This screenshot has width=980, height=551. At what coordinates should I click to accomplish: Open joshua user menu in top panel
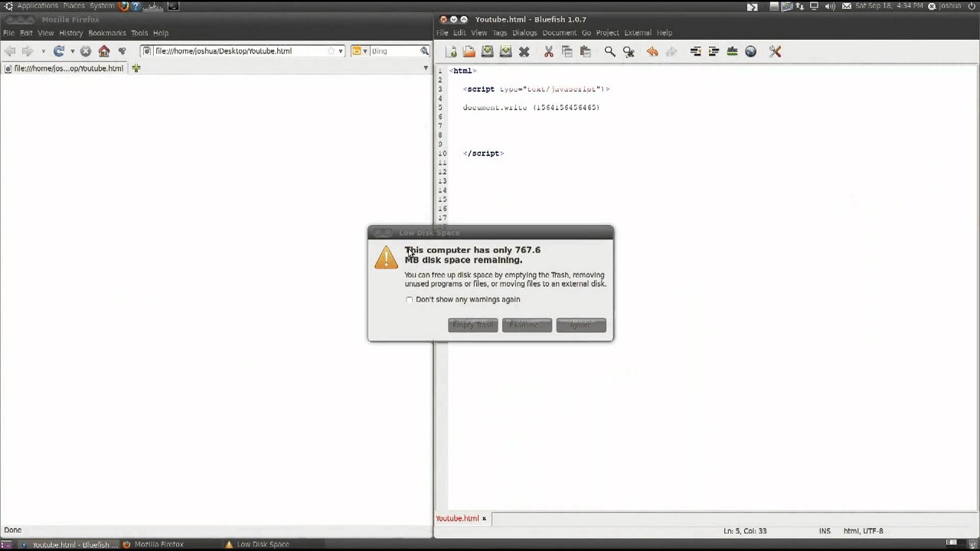[945, 5]
